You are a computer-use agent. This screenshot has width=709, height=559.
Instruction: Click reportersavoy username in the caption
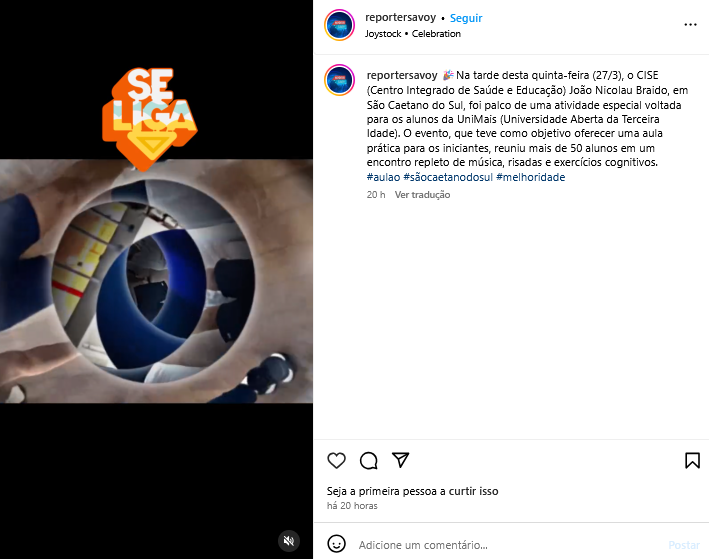click(x=402, y=75)
